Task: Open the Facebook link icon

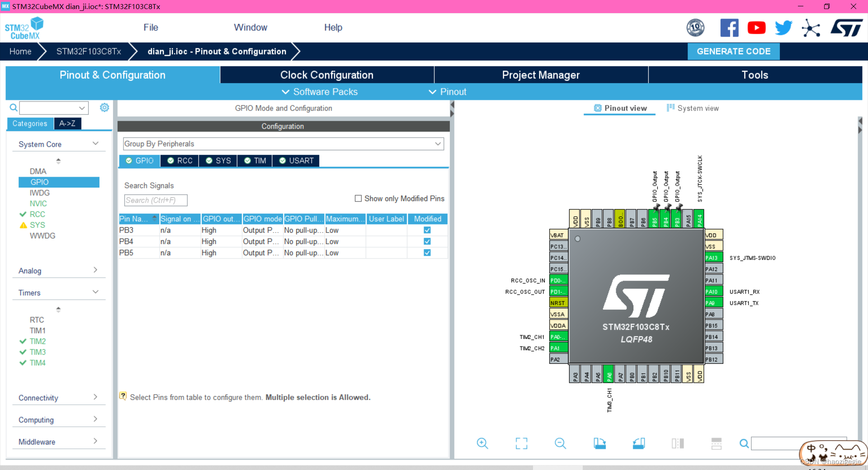Action: point(729,28)
